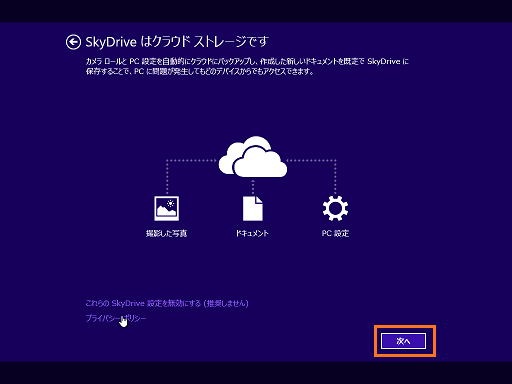Open the これらの SkyDrive 設定を無効にする link
The image size is (512, 384).
(167, 303)
